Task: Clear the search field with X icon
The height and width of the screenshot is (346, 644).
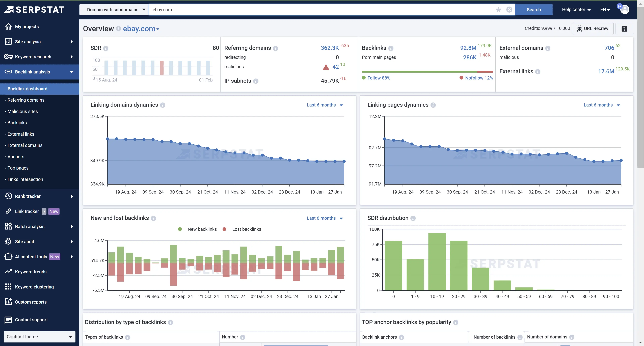Action: 509,10
